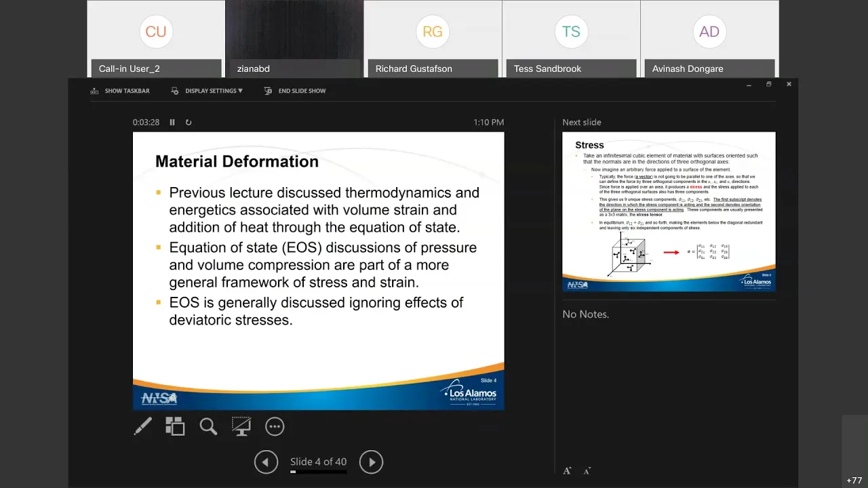
Task: Select the Next slide 'Stress' thumbnail
Action: click(x=669, y=211)
